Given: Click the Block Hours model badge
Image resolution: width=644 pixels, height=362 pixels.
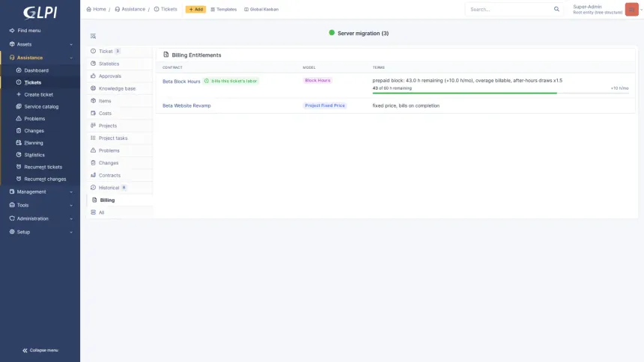Looking at the screenshot, I should pyautogui.click(x=318, y=81).
